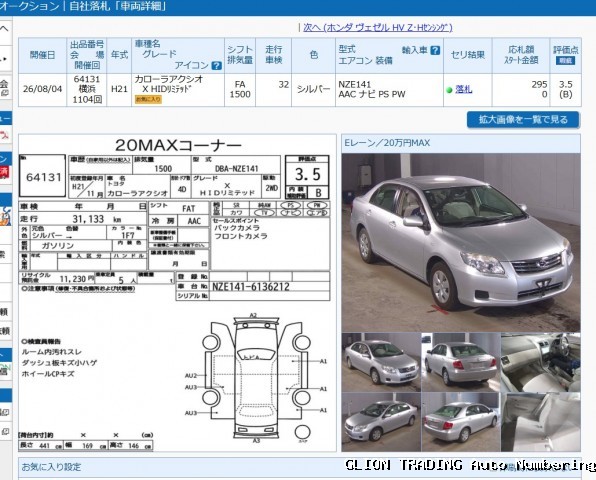Click 拡大画像を一覧で見る button

[x=523, y=120]
